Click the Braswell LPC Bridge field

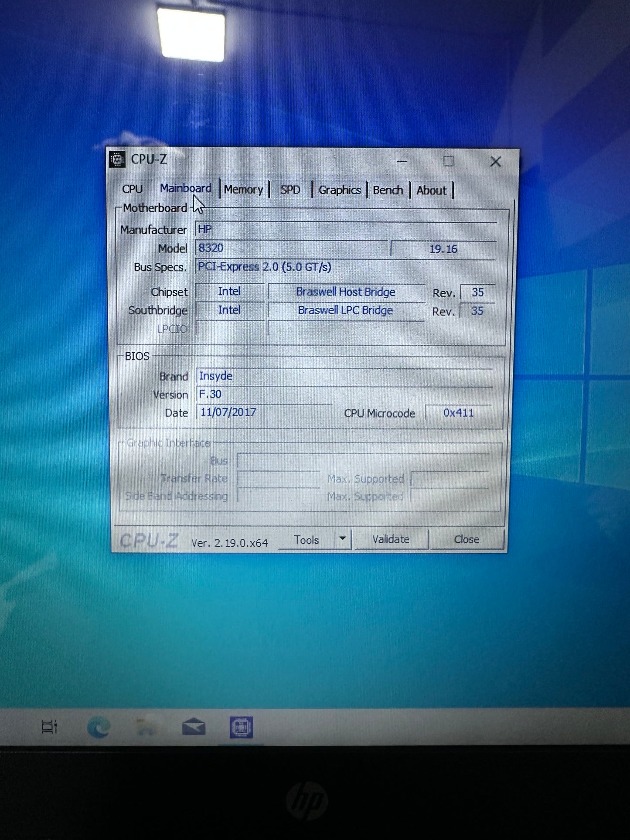[x=346, y=310]
